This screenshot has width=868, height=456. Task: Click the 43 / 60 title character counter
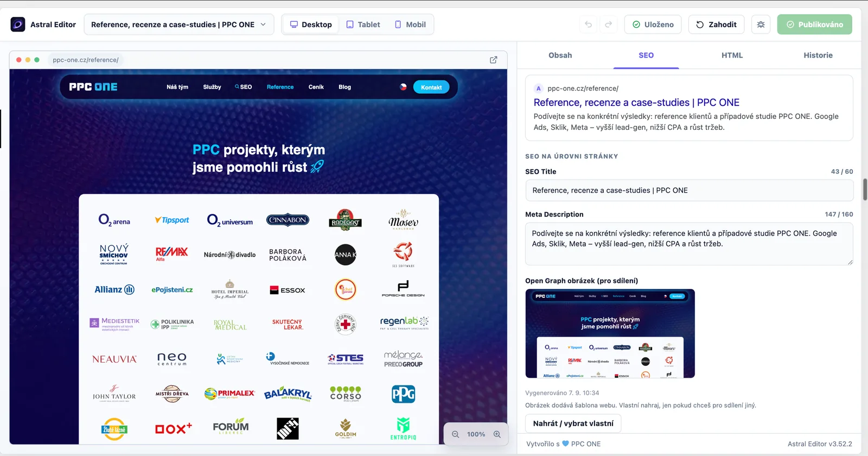(842, 172)
